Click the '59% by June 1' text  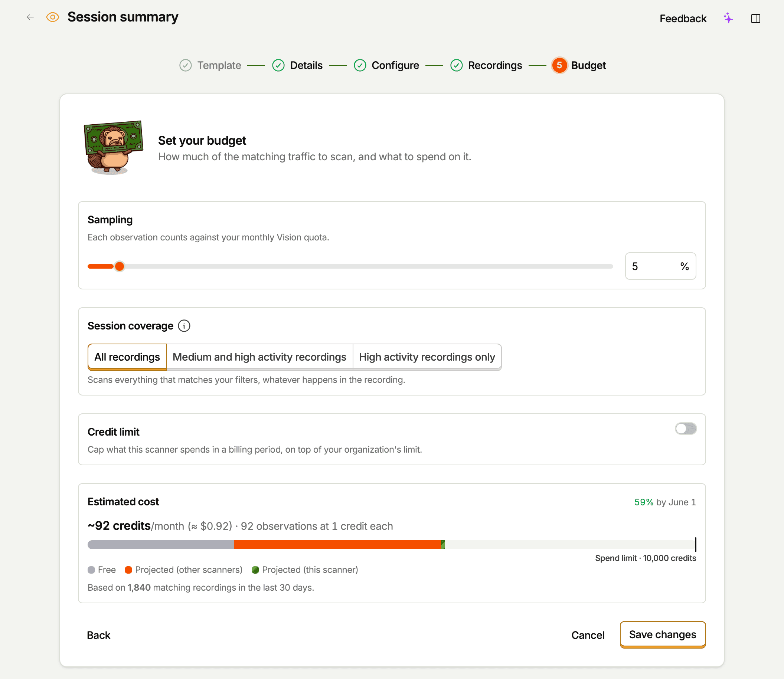point(665,502)
